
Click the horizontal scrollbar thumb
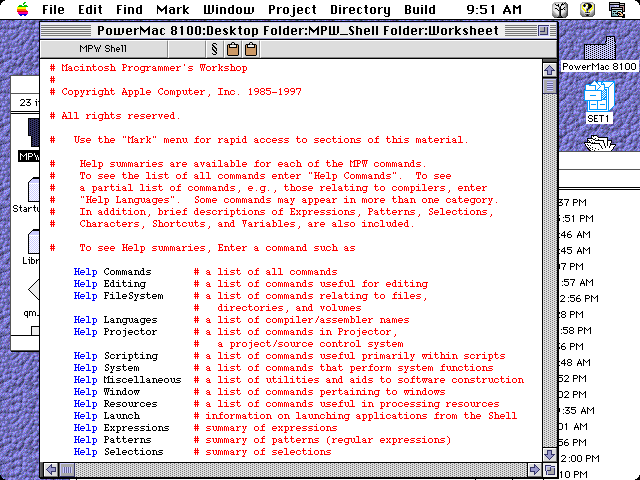click(x=67, y=469)
